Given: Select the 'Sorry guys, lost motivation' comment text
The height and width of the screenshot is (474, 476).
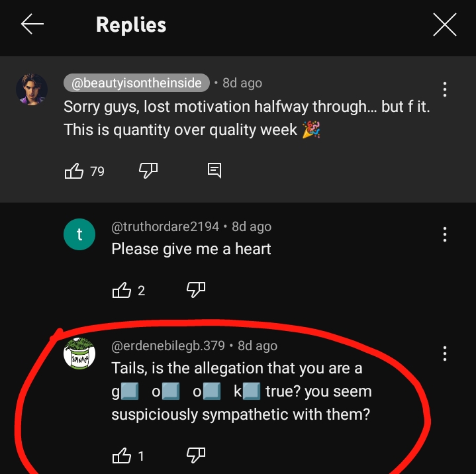Looking at the screenshot, I should click(x=247, y=118).
